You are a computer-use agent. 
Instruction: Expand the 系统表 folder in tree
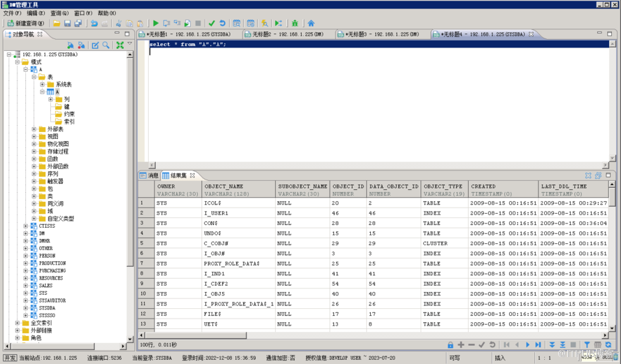(42, 85)
